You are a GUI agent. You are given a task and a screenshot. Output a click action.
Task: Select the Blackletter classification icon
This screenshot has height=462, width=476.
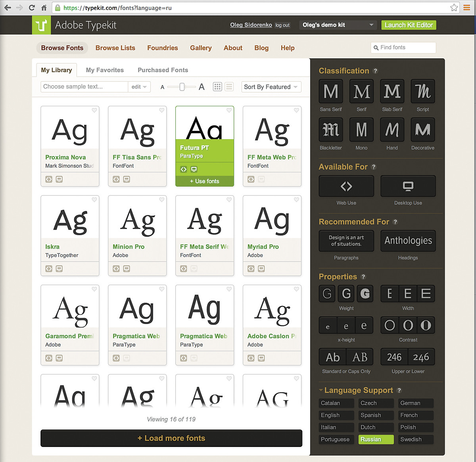[331, 130]
